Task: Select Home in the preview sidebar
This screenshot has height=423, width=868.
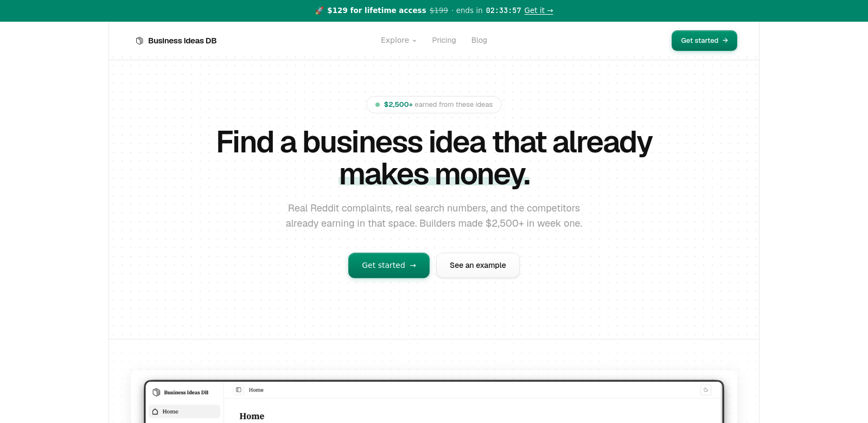Action: (x=184, y=412)
